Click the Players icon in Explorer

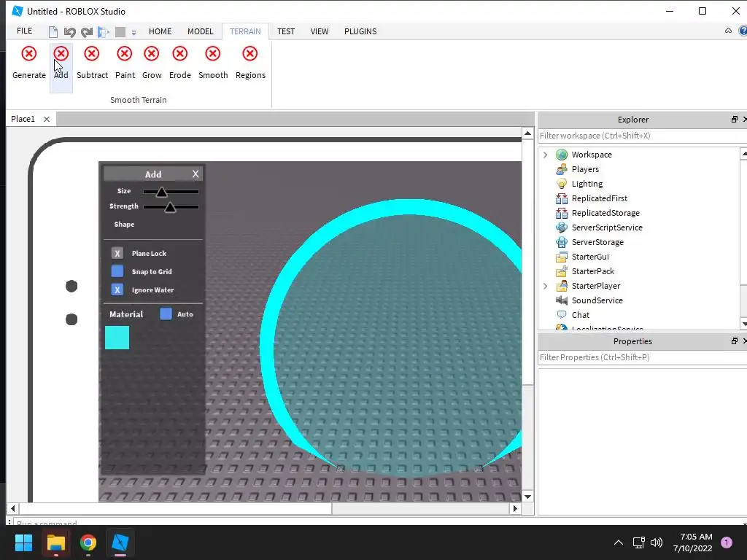(x=562, y=169)
